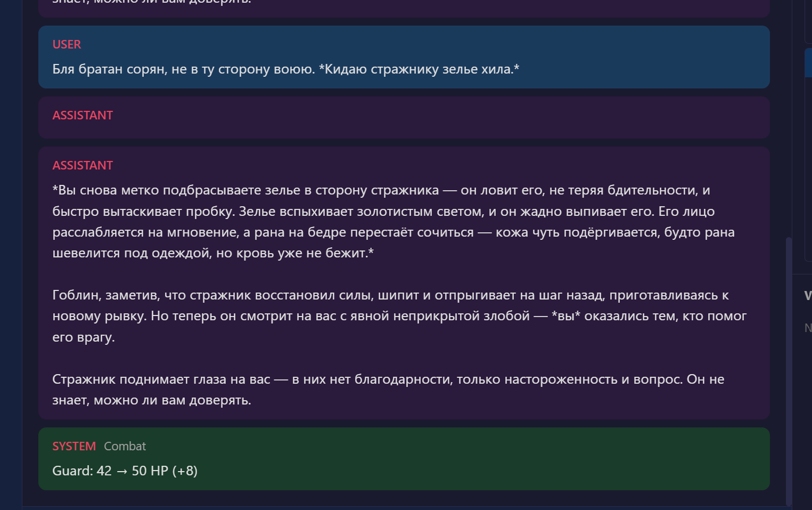Click the emphasized *вы* word in goblin paragraph

pyautogui.click(x=566, y=316)
